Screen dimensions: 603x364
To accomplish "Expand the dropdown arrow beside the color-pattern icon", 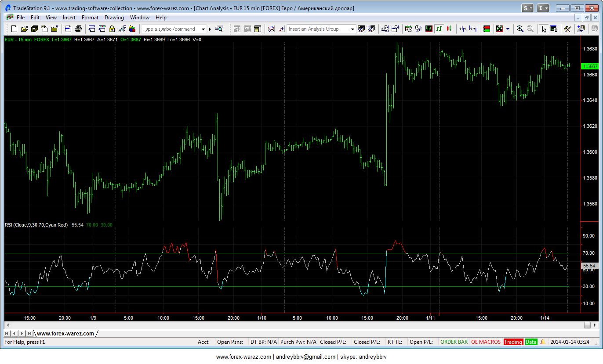I will (508, 29).
